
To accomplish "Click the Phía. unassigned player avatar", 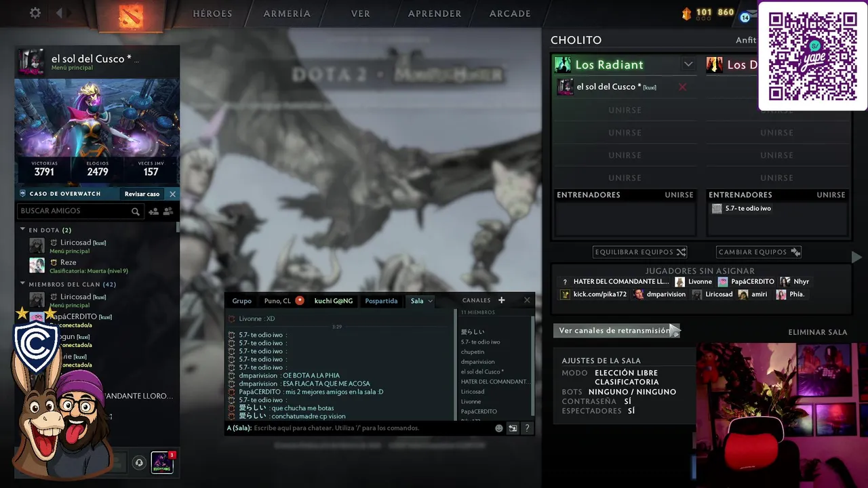I will tap(781, 294).
